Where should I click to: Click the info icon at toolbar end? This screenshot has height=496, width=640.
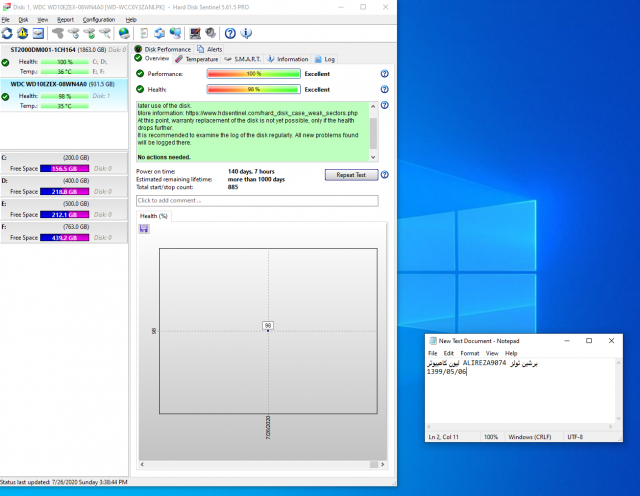pos(246,33)
